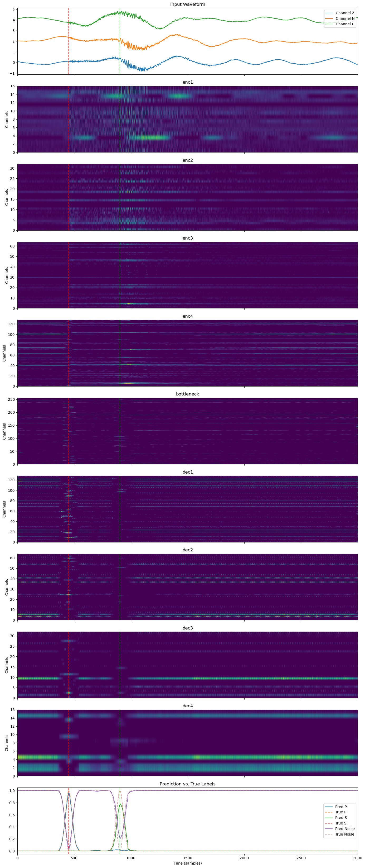Click the 'dec1' subplot title

(x=188, y=472)
